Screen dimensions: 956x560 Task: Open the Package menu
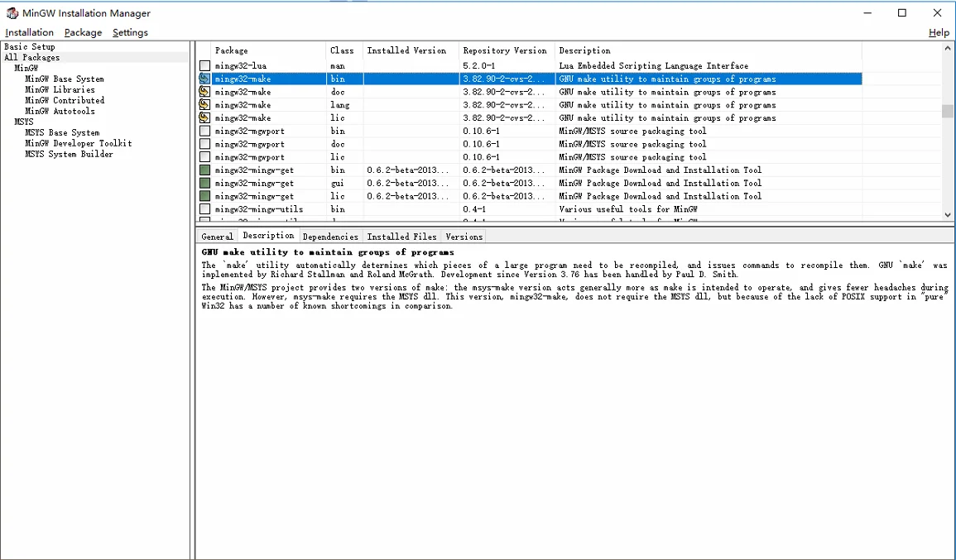pyautogui.click(x=83, y=32)
